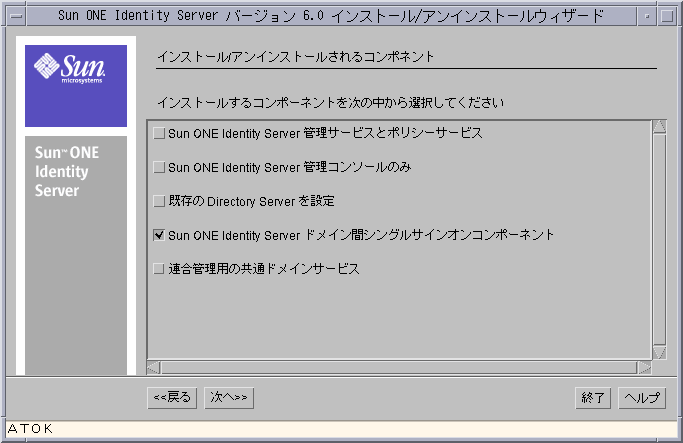Click the 'ATOK' status bar text
The height and width of the screenshot is (443, 683).
click(x=30, y=429)
